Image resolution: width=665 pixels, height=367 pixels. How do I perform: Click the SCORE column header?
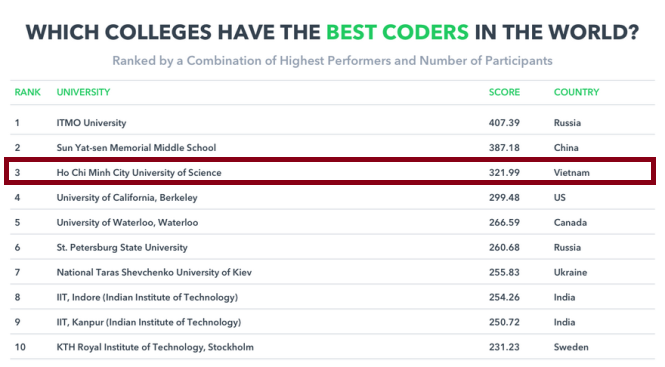504,92
